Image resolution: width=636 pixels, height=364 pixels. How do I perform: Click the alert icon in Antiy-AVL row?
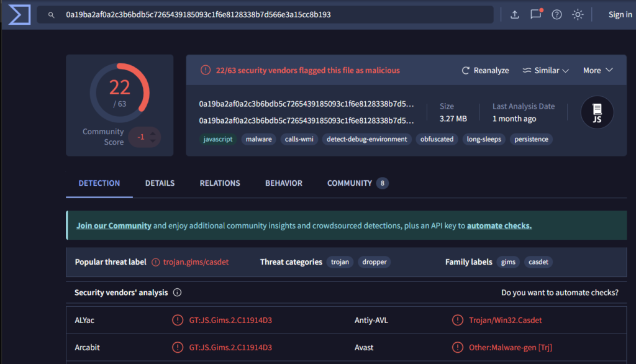(458, 320)
